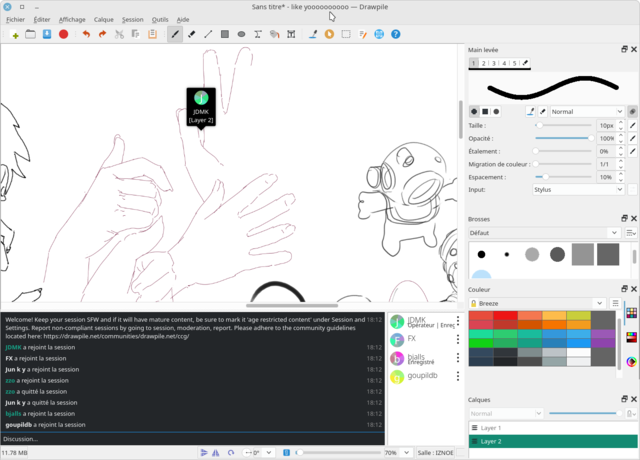
Task: Open the Normal blend mode dropdown
Action: click(x=586, y=111)
